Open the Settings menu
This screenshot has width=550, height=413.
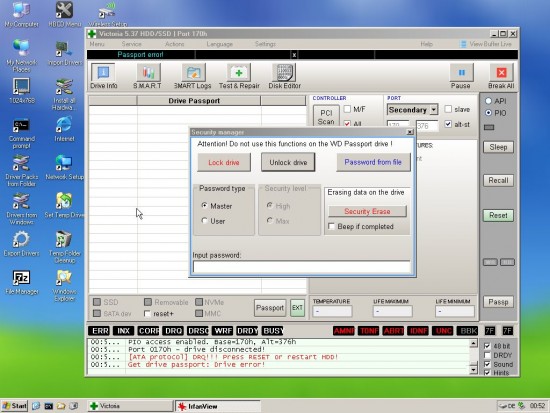pos(265,44)
